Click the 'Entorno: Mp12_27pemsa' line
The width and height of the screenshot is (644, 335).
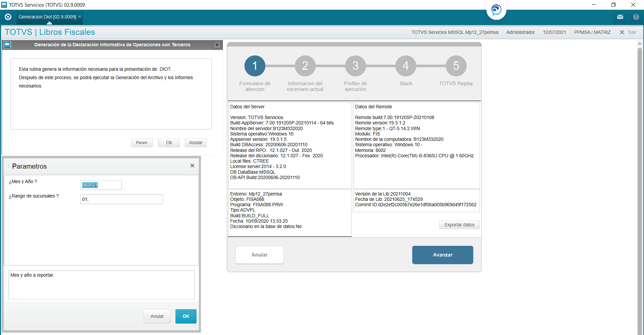[x=256, y=194]
